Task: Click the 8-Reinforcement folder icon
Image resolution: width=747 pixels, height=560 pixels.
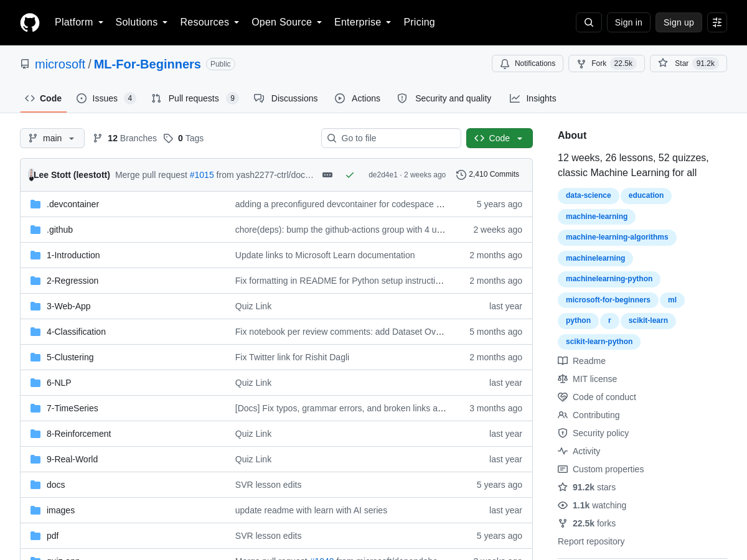Action: (x=35, y=434)
